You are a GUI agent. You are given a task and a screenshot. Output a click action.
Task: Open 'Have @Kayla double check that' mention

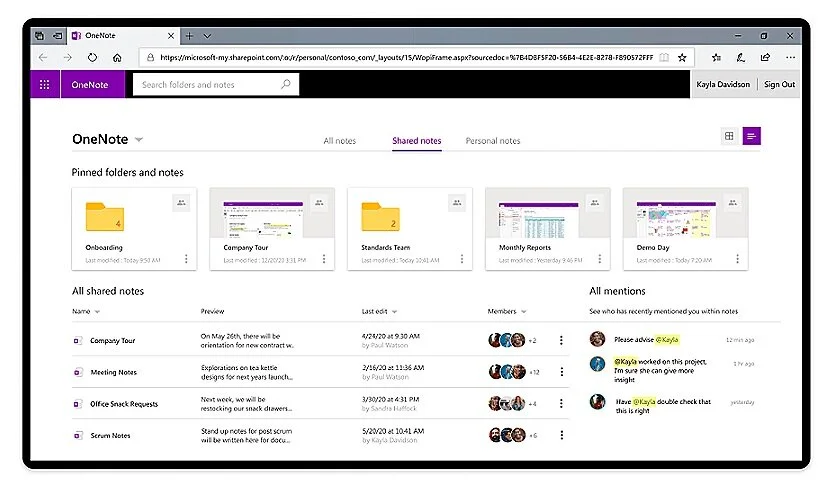[x=663, y=406]
